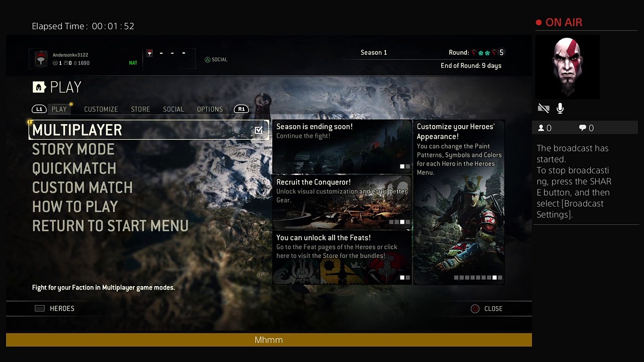
Task: Click the page dots on Recruit the Conqueror tile
Action: [x=399, y=222]
